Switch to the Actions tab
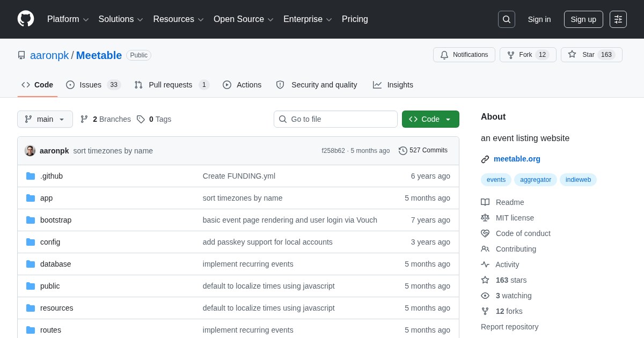The height and width of the screenshot is (338, 644). click(242, 85)
